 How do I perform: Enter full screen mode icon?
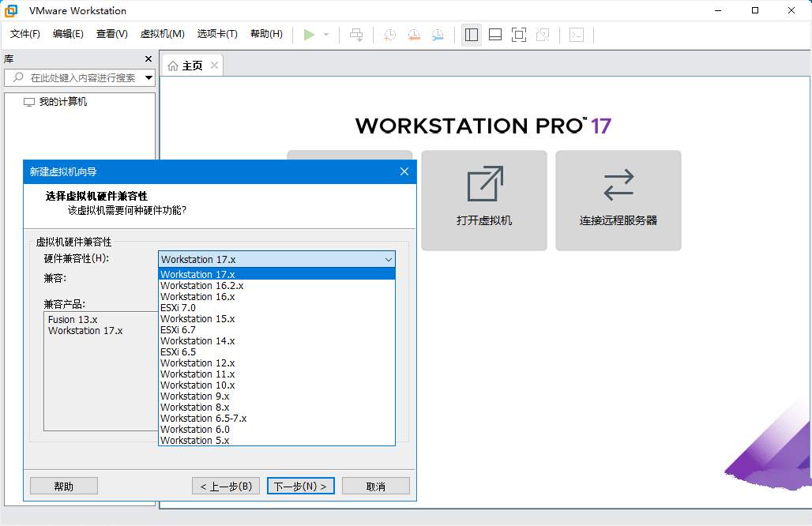click(518, 34)
